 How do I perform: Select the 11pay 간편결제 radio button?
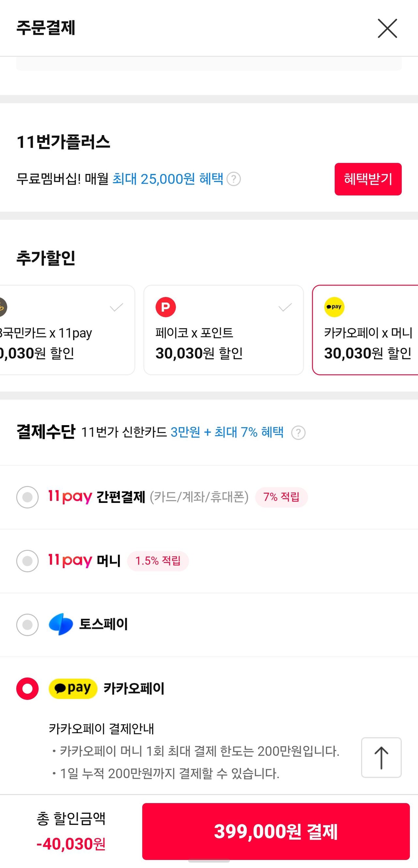pyautogui.click(x=27, y=497)
